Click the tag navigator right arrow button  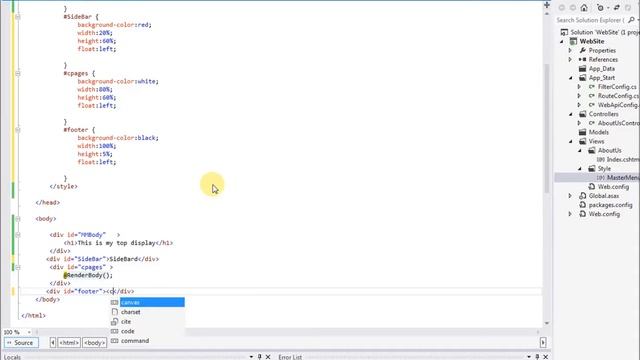[x=543, y=343]
